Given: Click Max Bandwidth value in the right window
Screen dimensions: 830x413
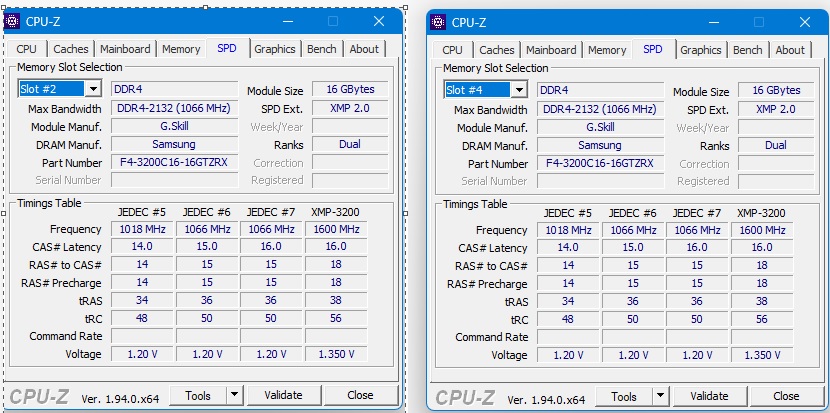Looking at the screenshot, I should (x=600, y=110).
